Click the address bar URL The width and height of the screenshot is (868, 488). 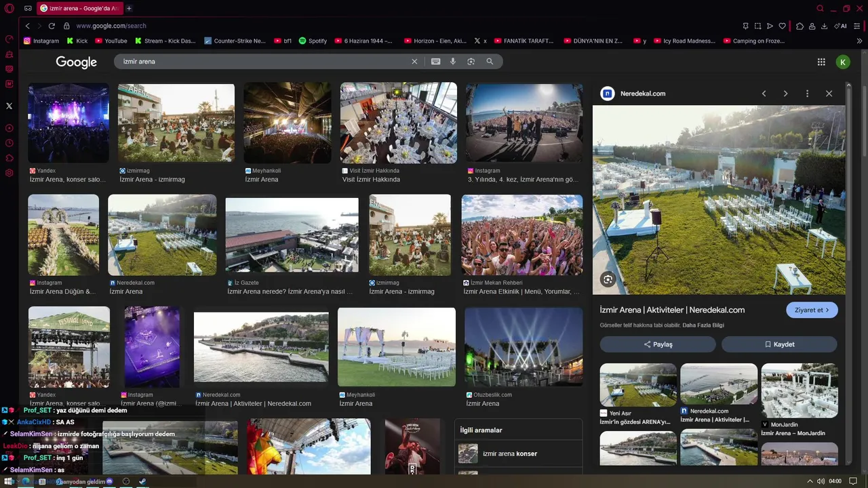[111, 26]
